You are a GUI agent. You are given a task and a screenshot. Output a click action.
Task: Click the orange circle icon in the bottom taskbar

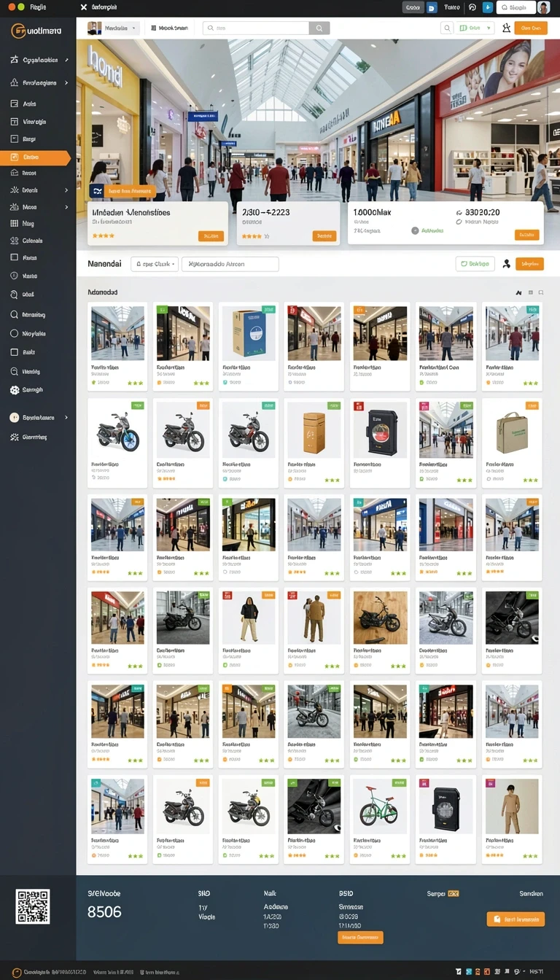[x=17, y=973]
